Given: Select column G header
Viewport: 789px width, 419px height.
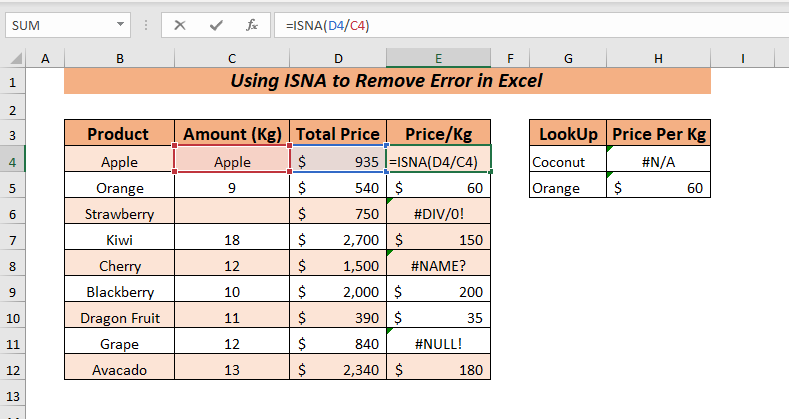Looking at the screenshot, I should [568, 59].
